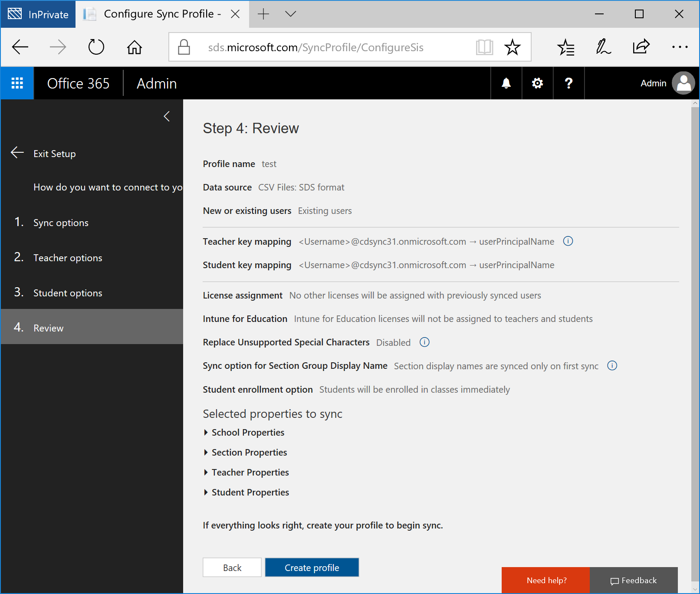Go to step 3 Student options
Image resolution: width=700 pixels, height=594 pixels.
[92, 293]
